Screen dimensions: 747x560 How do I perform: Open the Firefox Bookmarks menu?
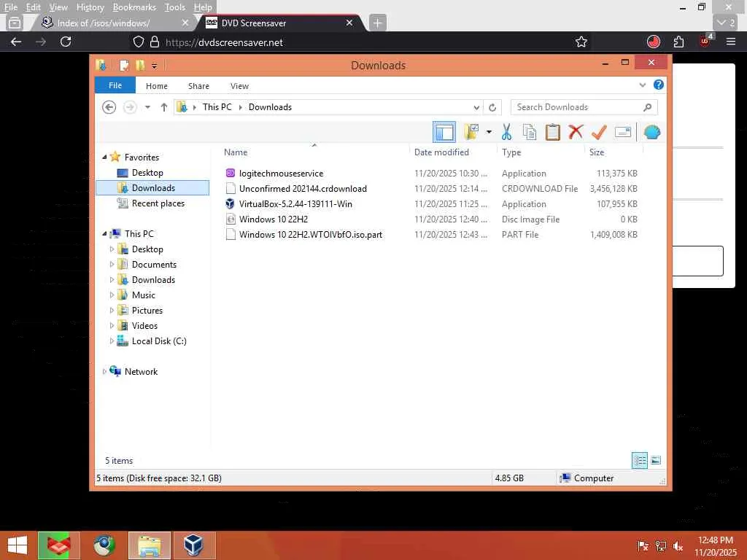pos(134,7)
